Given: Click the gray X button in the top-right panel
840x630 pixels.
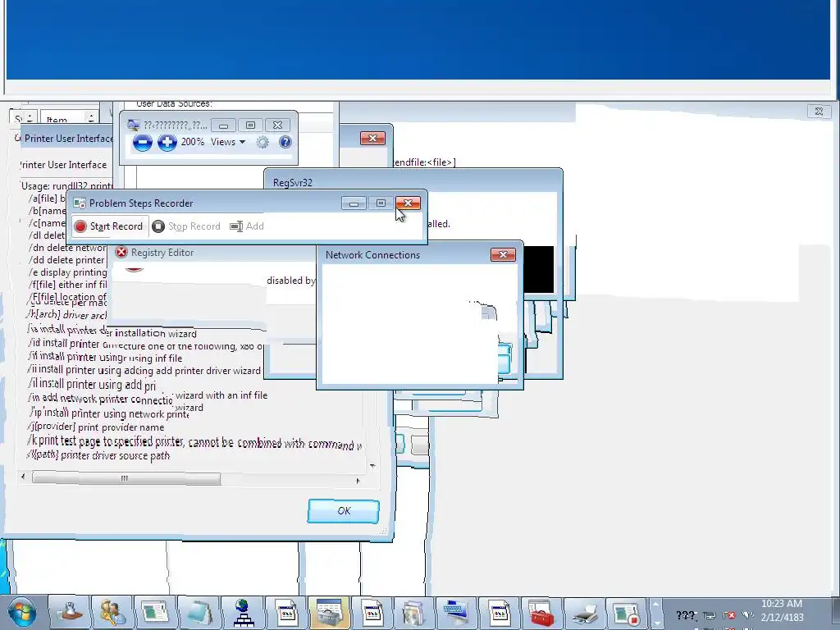Looking at the screenshot, I should [819, 111].
